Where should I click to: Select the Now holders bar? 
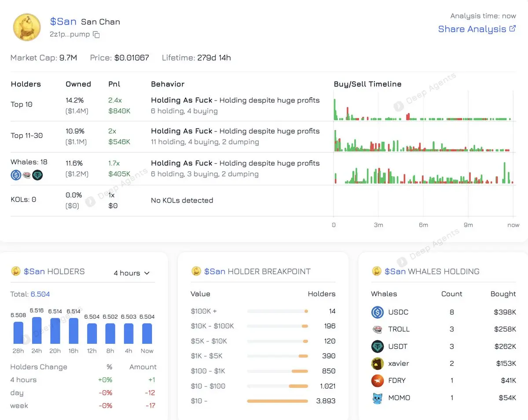tap(147, 334)
